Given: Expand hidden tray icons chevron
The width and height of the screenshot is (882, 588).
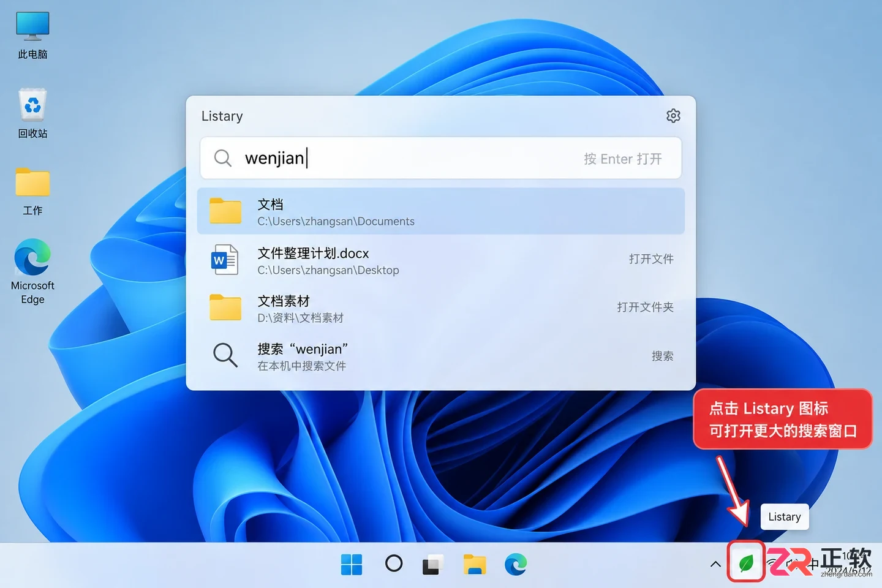Looking at the screenshot, I should coord(715,564).
